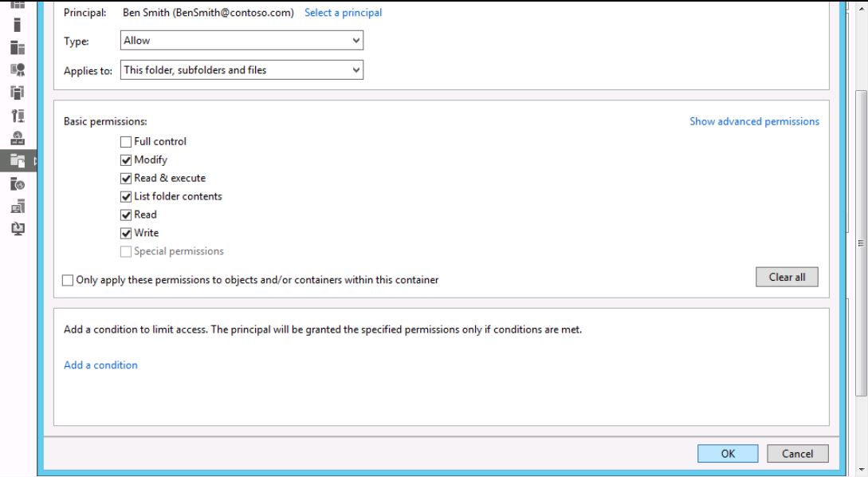
Task: Click the vertical scrollbar thumb on right edge
Action: 861,243
